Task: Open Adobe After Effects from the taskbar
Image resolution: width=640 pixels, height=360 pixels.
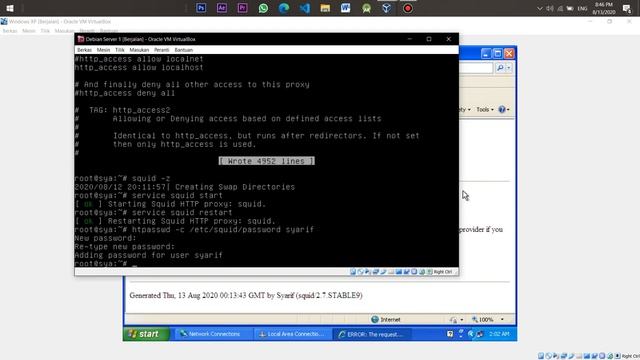Action: click(222, 8)
